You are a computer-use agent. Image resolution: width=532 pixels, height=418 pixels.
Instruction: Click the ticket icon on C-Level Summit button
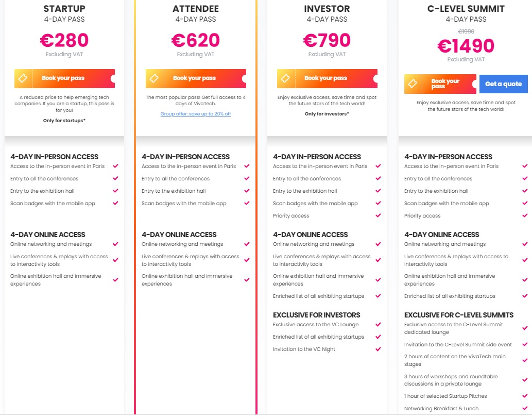point(413,84)
